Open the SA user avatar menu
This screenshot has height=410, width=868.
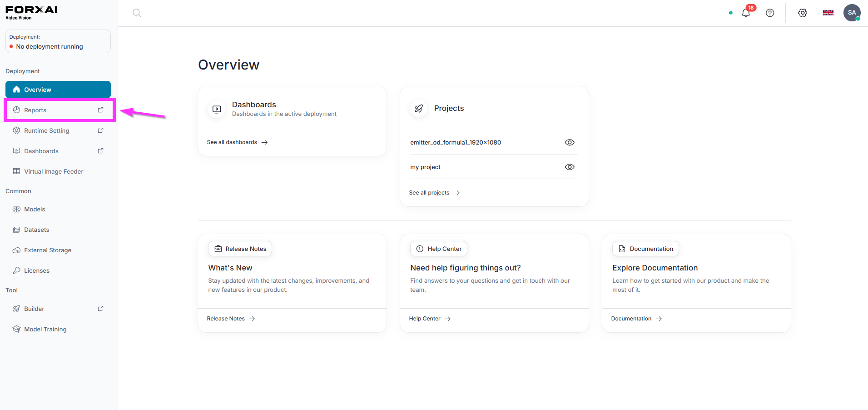[x=852, y=13]
